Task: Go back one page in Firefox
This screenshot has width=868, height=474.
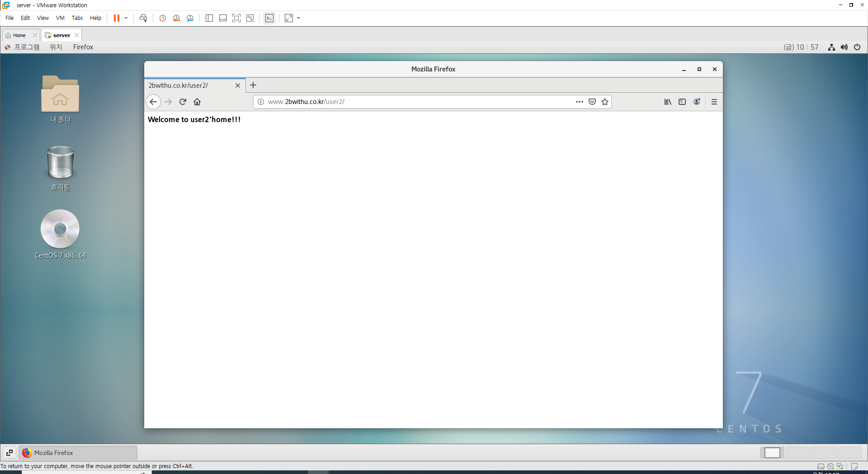Action: (153, 102)
